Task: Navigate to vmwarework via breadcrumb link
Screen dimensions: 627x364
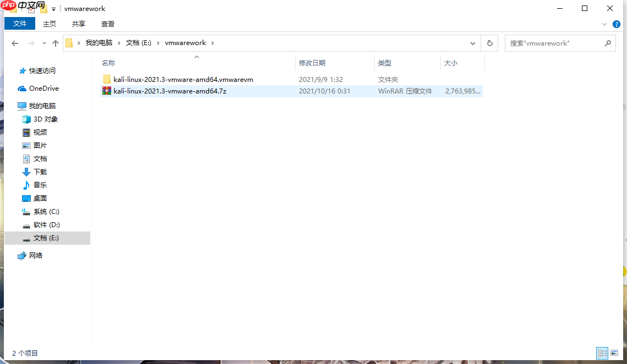Action: [186, 43]
